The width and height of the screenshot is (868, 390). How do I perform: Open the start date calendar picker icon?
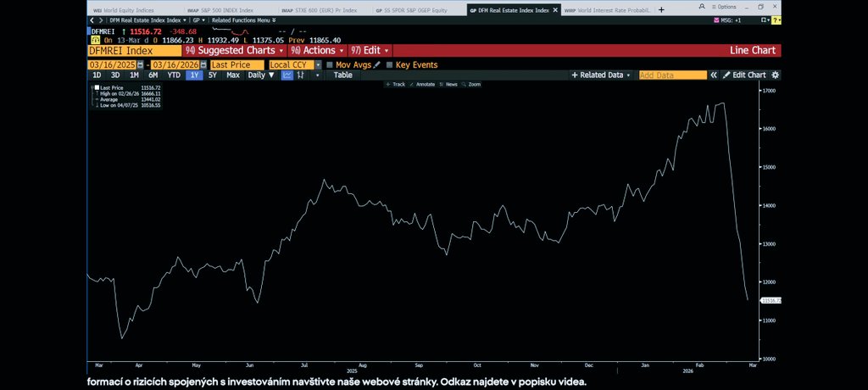pyautogui.click(x=140, y=64)
